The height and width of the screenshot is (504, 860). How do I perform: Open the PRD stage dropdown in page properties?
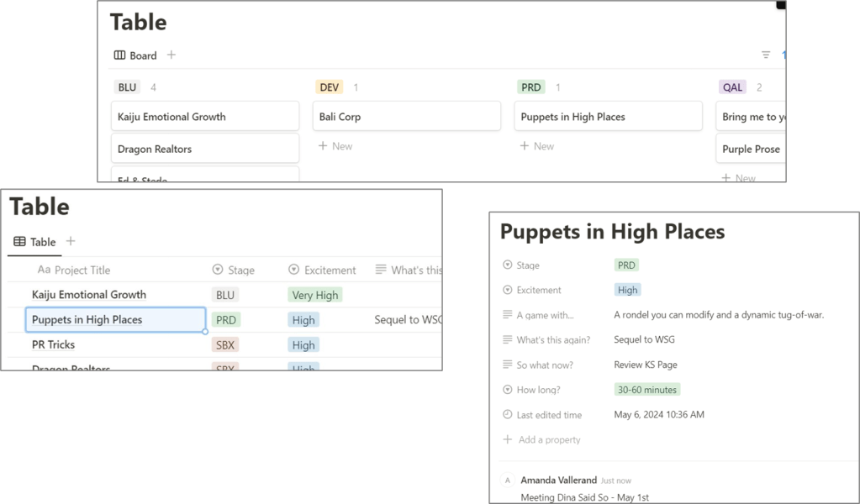tap(626, 265)
